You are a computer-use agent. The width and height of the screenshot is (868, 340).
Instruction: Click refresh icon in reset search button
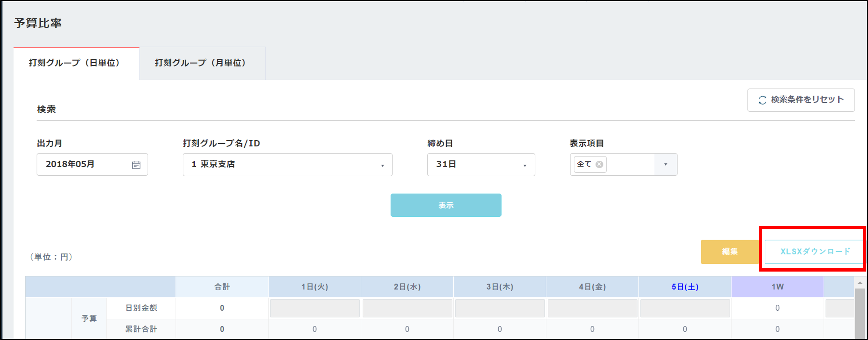(762, 100)
